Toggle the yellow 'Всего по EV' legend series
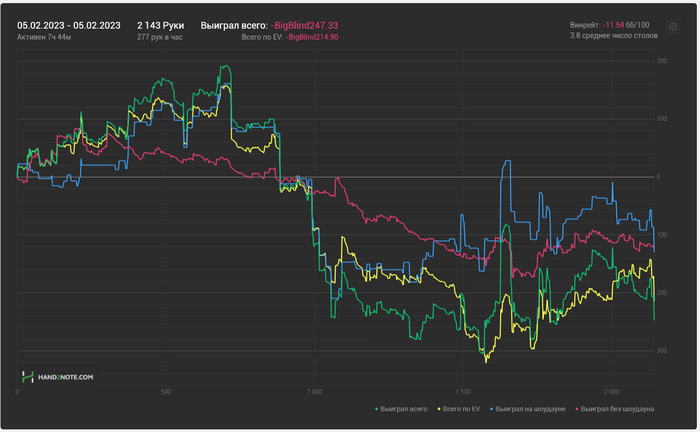The height and width of the screenshot is (432, 700). [x=458, y=409]
